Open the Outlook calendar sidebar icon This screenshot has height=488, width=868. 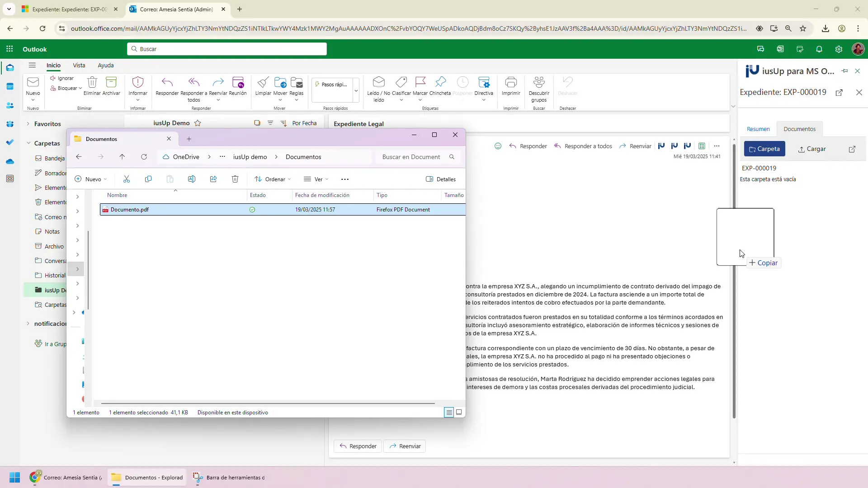pos(10,86)
